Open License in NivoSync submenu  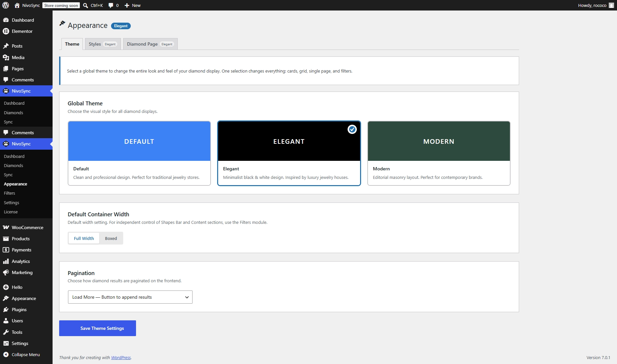[x=11, y=212]
